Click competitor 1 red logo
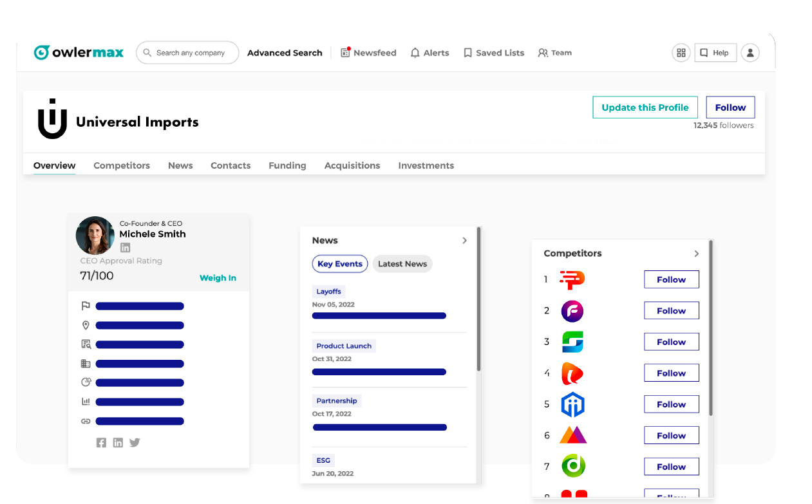812x504 pixels. tap(572, 279)
